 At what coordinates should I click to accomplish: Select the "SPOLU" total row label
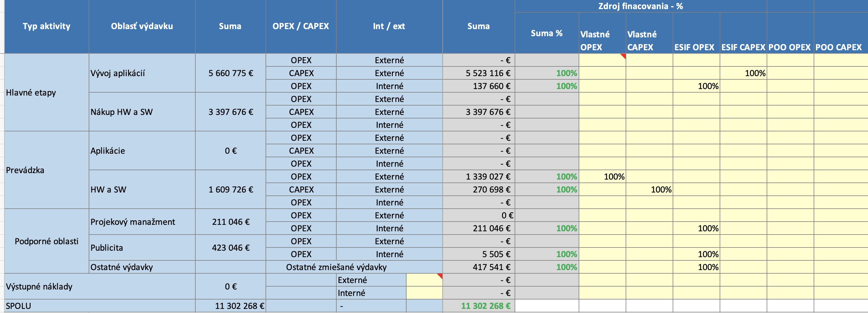click(x=19, y=306)
